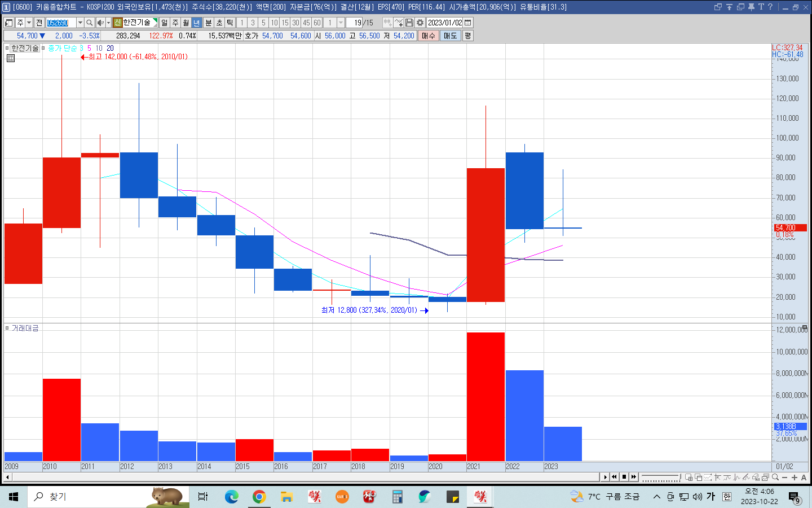Click the speaker sound icon in toolbar
812x508 pixels.
click(100, 23)
